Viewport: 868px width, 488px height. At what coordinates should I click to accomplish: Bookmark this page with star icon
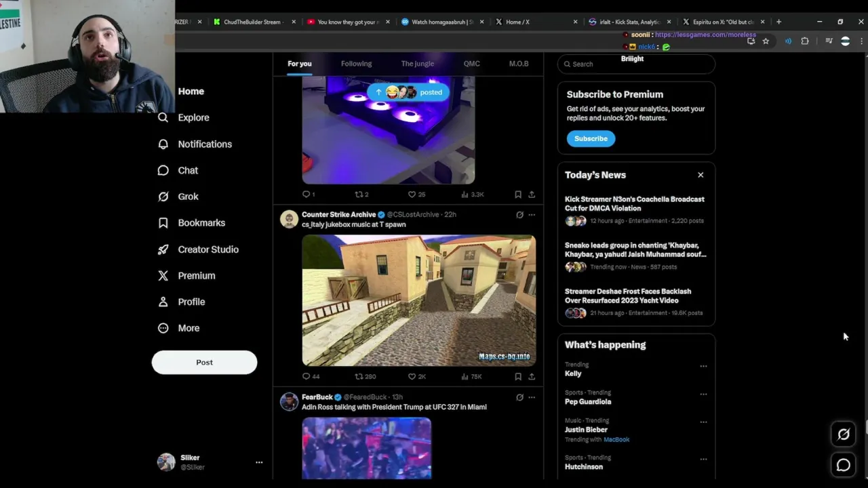point(766,41)
